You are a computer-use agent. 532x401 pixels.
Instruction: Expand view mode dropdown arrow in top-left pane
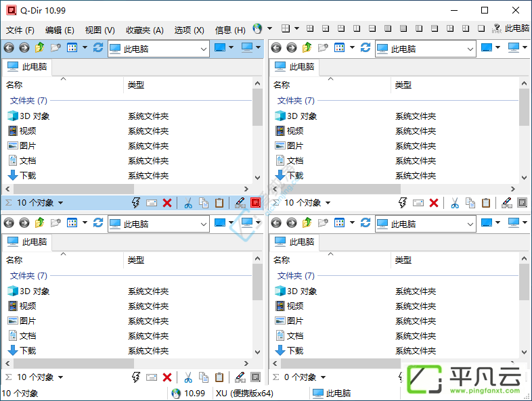pos(85,47)
